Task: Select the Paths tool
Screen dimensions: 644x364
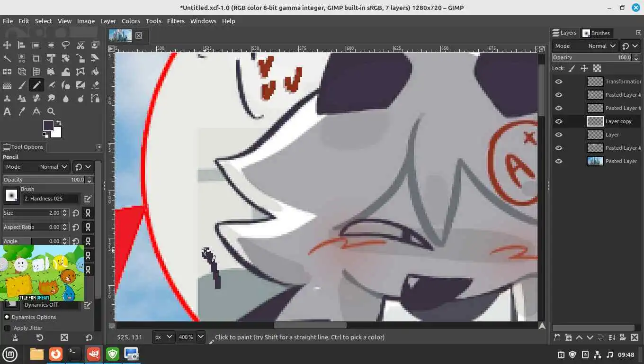Action: 95,98
